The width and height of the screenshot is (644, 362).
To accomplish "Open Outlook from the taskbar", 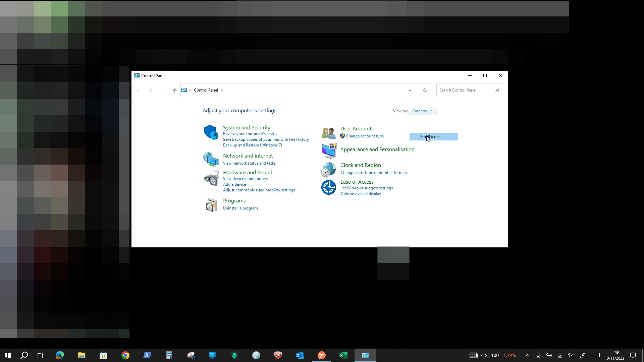I will (x=300, y=355).
